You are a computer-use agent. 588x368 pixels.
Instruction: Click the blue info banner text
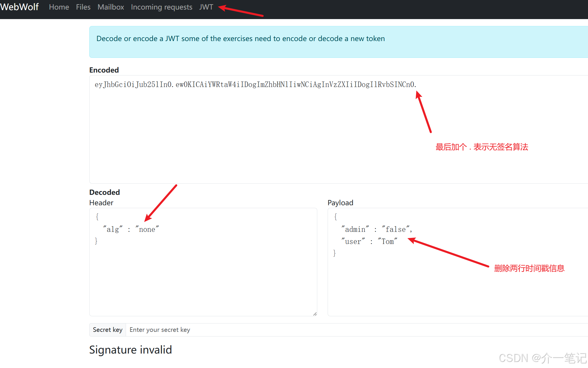(240, 38)
